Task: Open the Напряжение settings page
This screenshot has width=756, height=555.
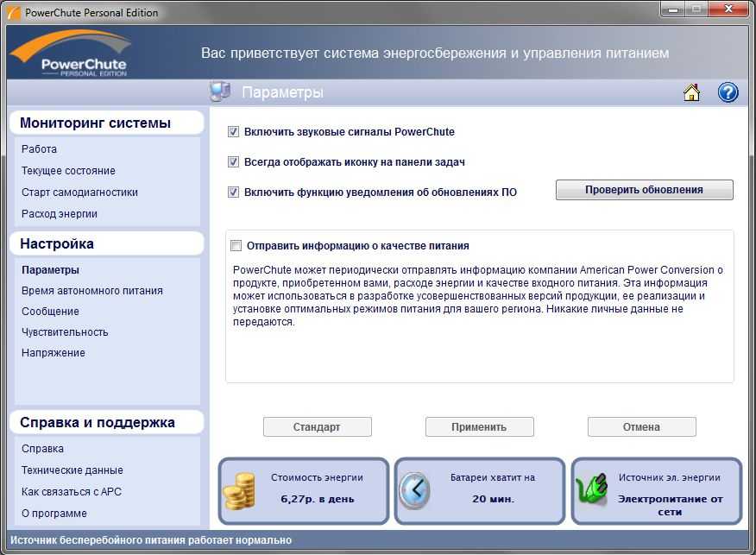Action: tap(54, 352)
